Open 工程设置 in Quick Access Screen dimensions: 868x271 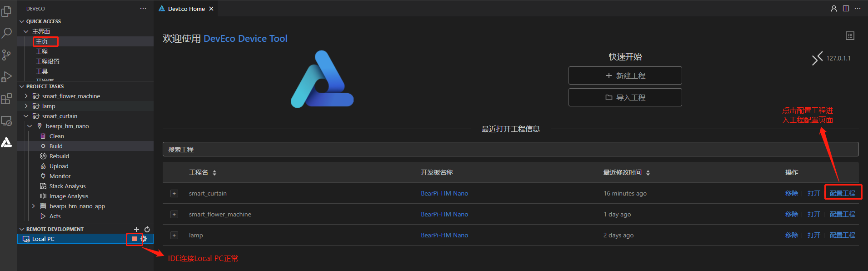[x=48, y=61]
